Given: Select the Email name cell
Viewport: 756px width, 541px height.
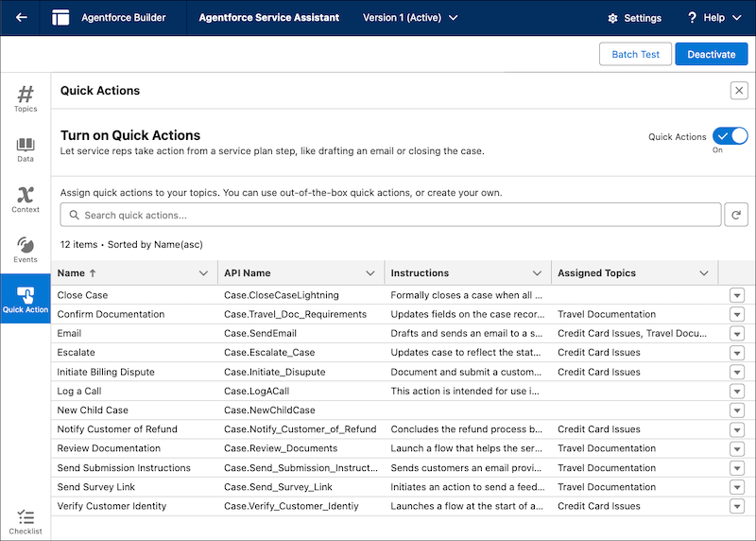Looking at the screenshot, I should tap(134, 334).
